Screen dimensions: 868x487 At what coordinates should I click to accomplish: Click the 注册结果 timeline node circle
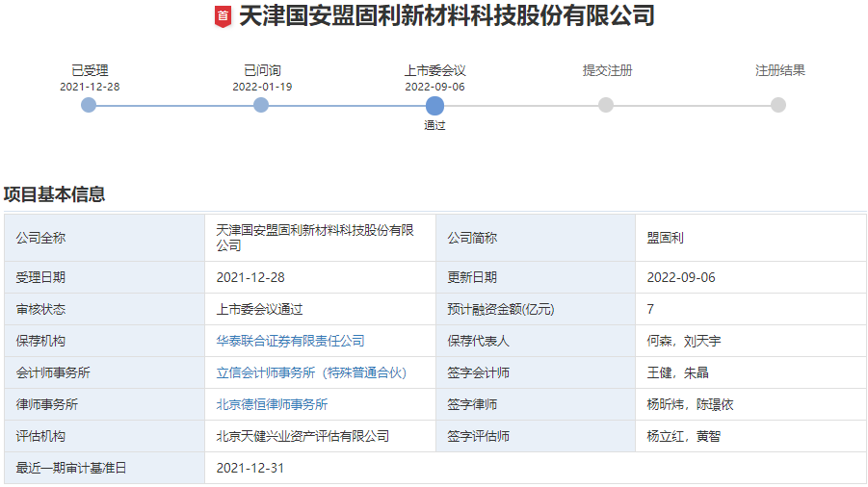778,105
